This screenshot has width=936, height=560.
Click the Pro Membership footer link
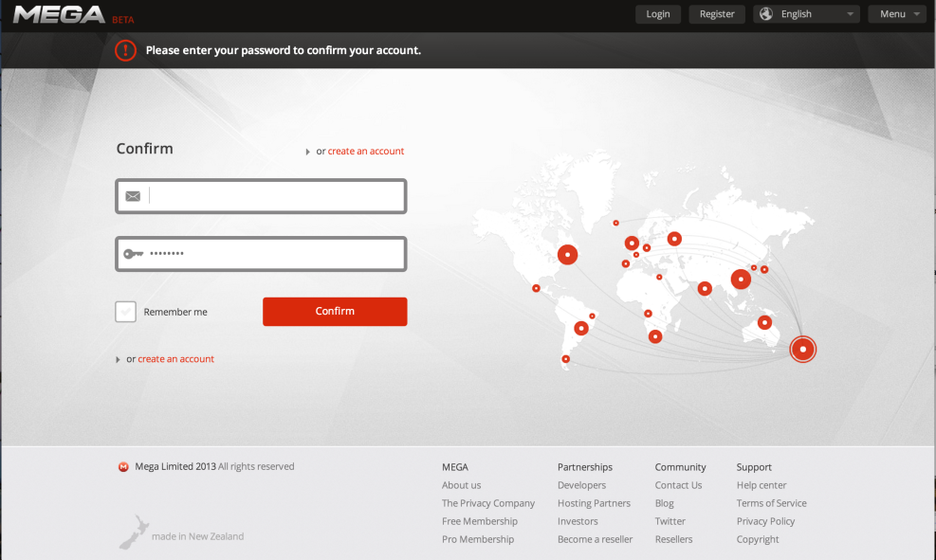478,538
